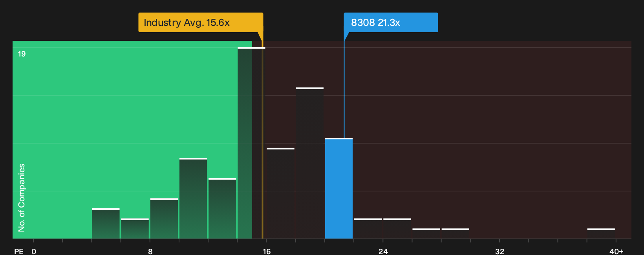Click the bar between PE 8 and 10
The image size is (644, 255).
(164, 219)
